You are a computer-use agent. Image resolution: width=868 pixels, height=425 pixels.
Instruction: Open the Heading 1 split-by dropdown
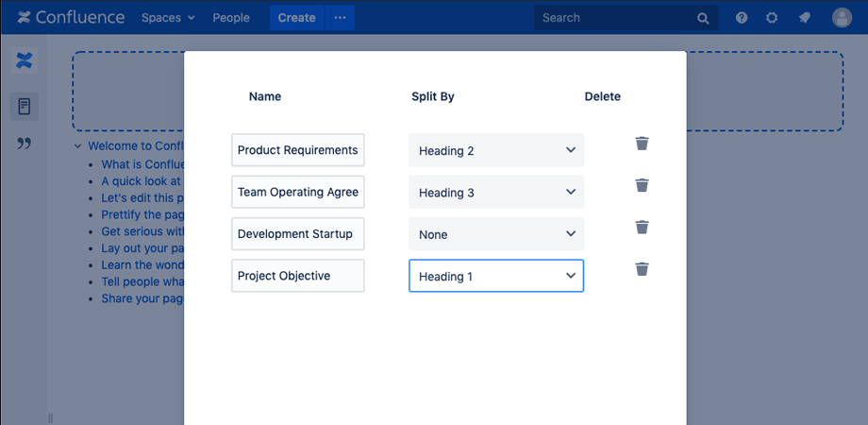tap(496, 276)
